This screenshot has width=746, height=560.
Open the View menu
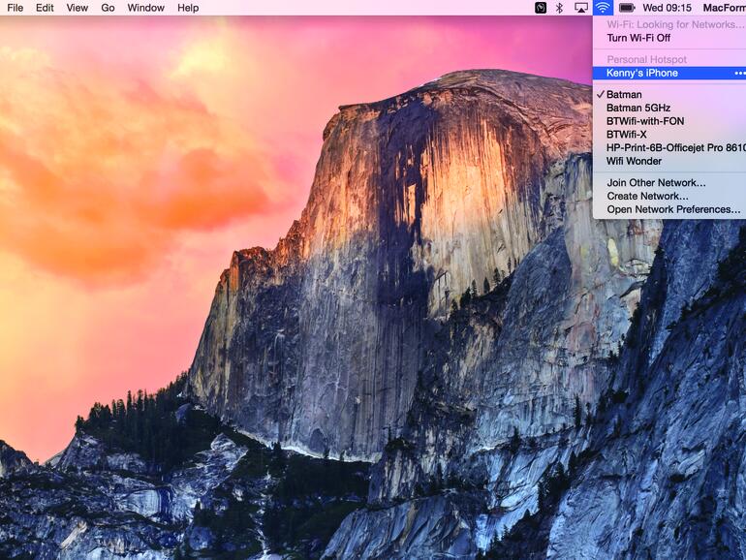[78, 8]
